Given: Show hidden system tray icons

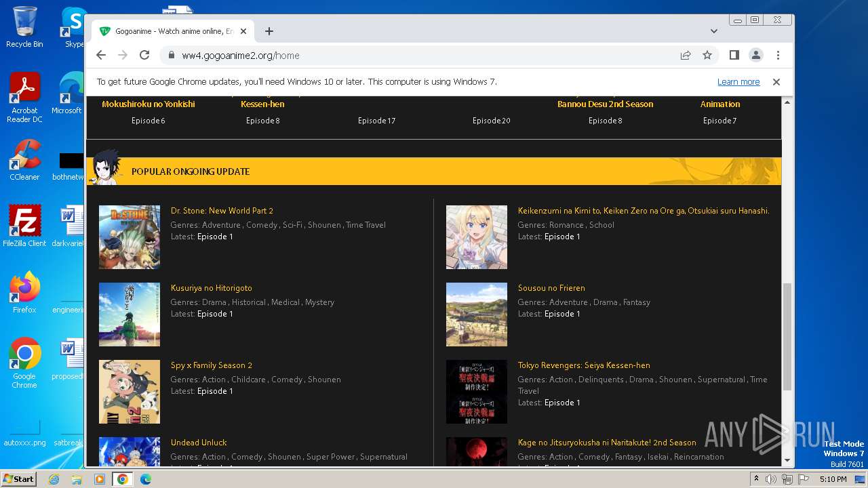Looking at the screenshot, I should [x=756, y=479].
